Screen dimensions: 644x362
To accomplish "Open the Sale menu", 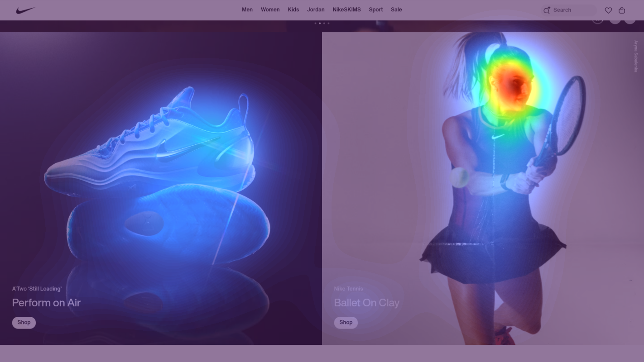I will pos(396,10).
